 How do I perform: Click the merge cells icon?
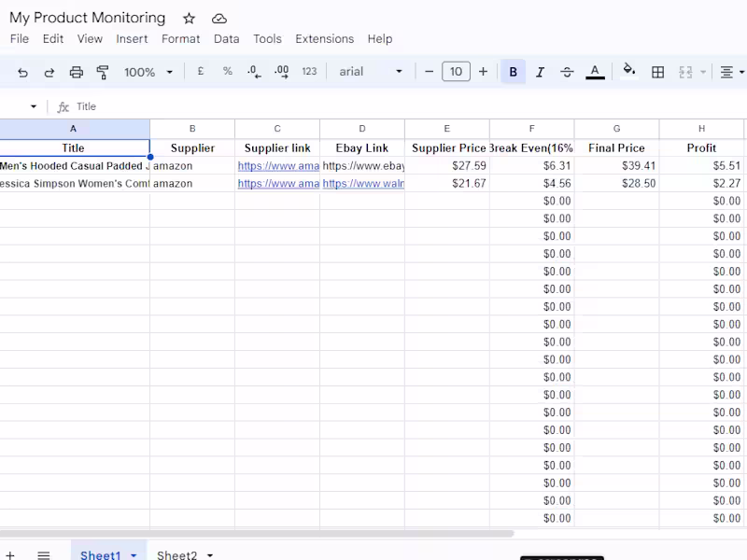[685, 72]
